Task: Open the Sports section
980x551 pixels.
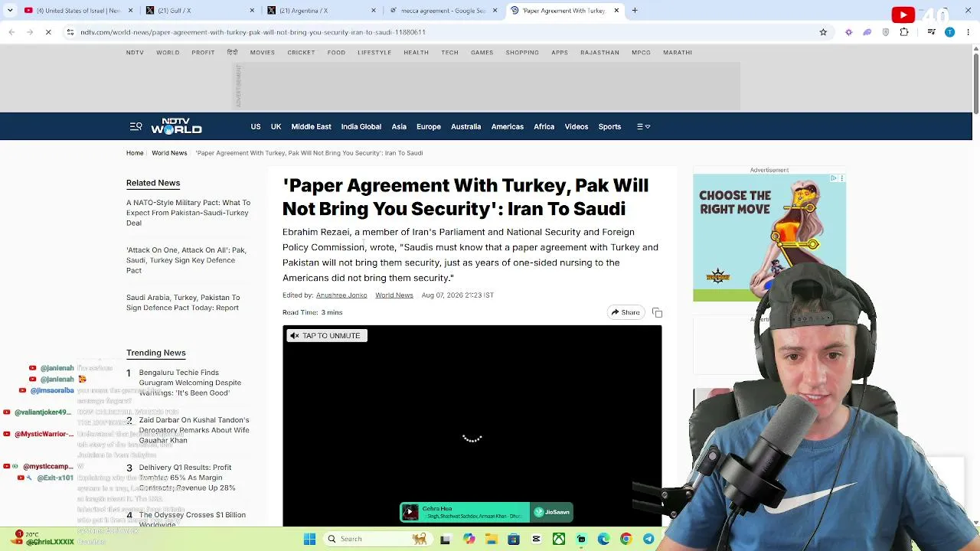Action: point(609,127)
